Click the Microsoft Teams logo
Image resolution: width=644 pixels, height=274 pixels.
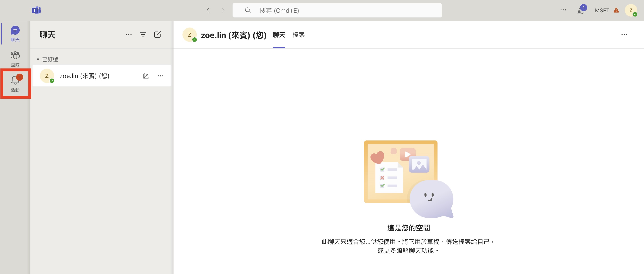click(x=36, y=10)
